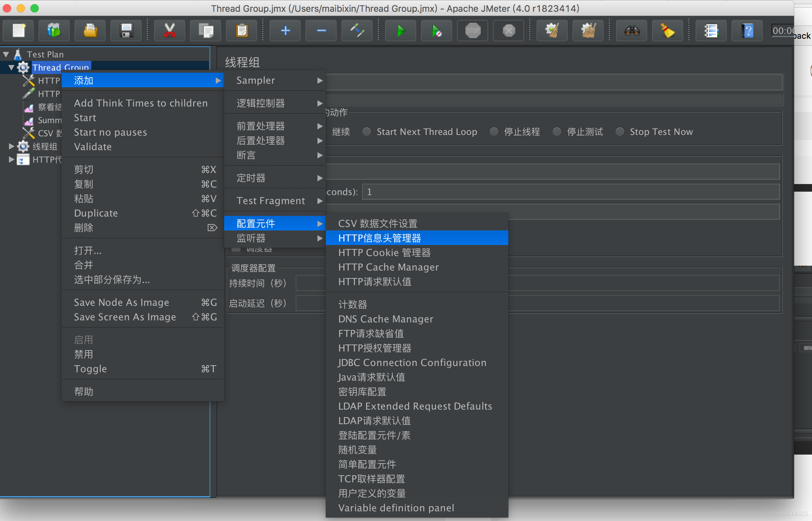Click the Clear All results icon
Image resolution: width=812 pixels, height=521 pixels.
point(588,31)
